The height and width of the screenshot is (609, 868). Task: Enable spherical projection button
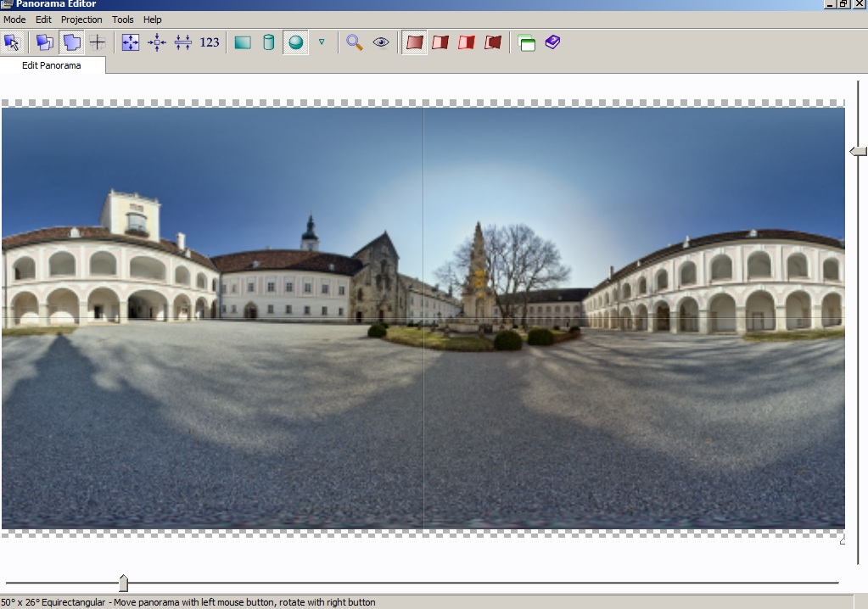click(x=295, y=42)
